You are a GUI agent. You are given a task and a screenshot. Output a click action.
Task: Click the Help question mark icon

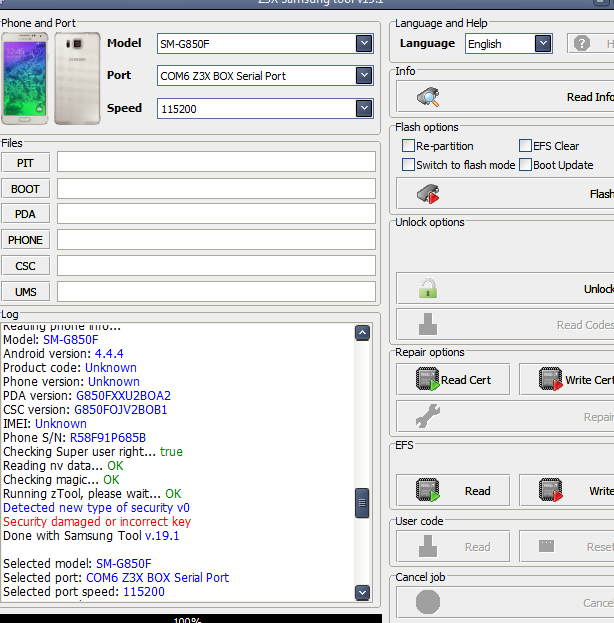pyautogui.click(x=582, y=43)
